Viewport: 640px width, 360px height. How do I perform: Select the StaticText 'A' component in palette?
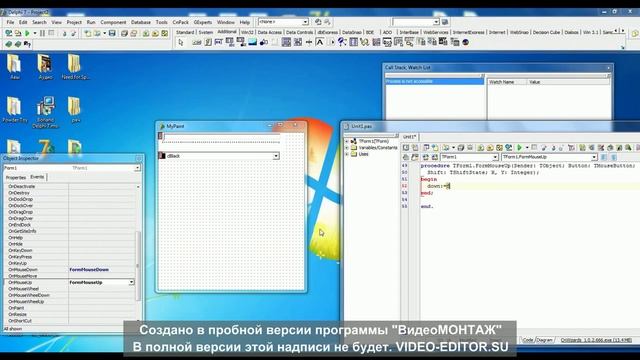pos(320,42)
